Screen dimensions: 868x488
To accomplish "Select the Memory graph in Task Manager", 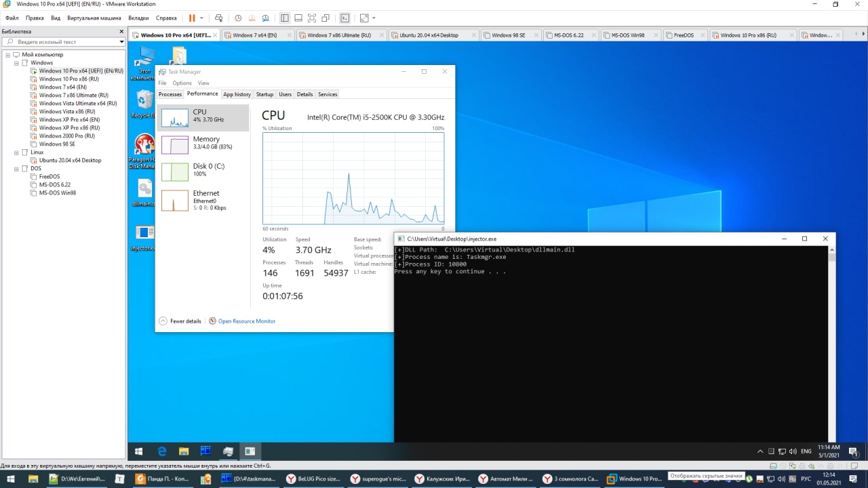I will coord(203,144).
